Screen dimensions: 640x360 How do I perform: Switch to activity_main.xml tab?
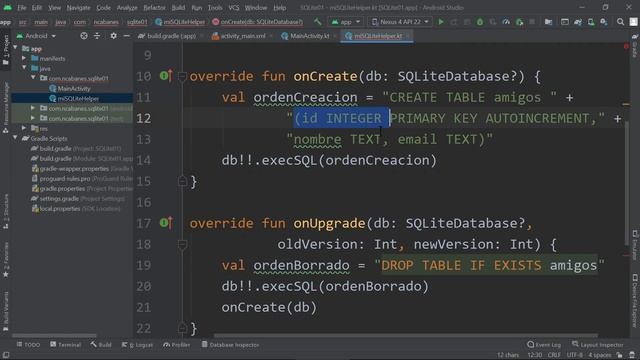pos(242,36)
